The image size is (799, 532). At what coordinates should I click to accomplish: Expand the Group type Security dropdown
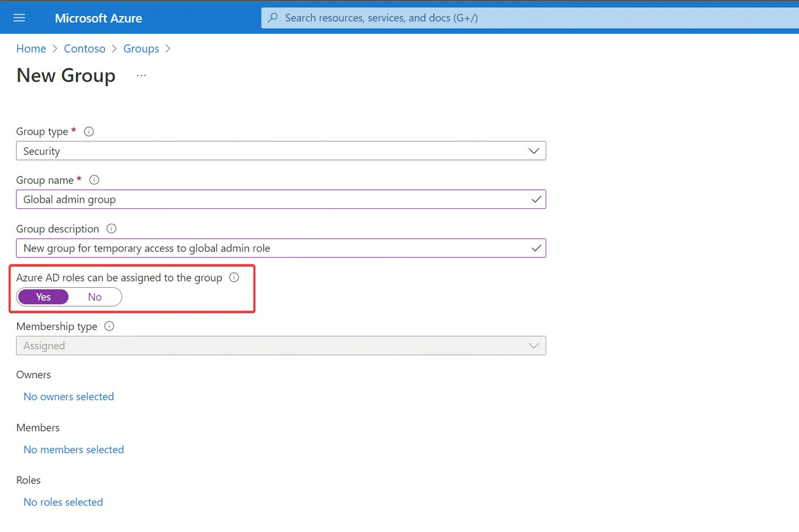click(x=281, y=151)
